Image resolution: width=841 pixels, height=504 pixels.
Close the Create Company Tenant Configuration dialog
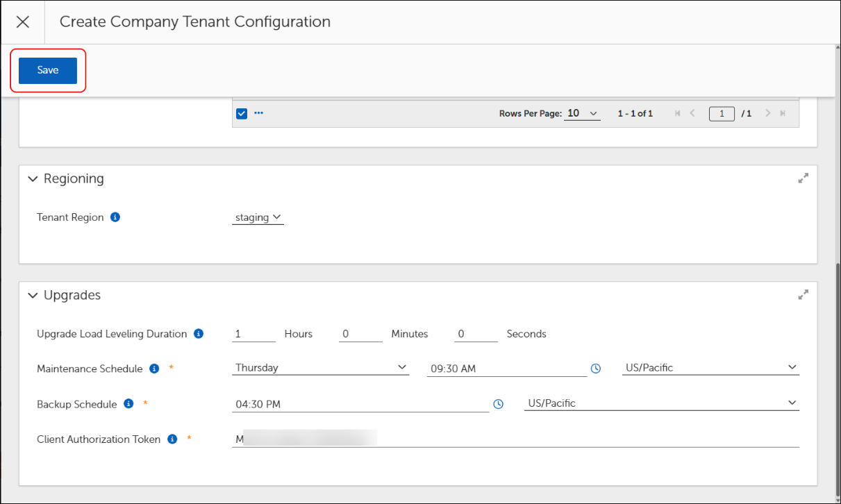point(23,22)
